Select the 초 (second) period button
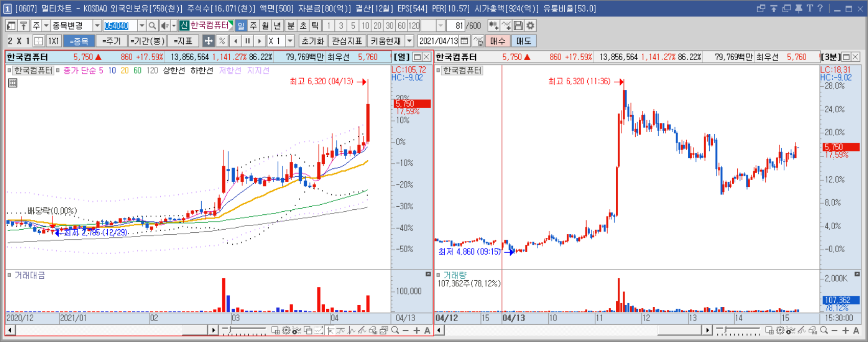Viewport: 868px width, 342px height. pyautogui.click(x=303, y=26)
